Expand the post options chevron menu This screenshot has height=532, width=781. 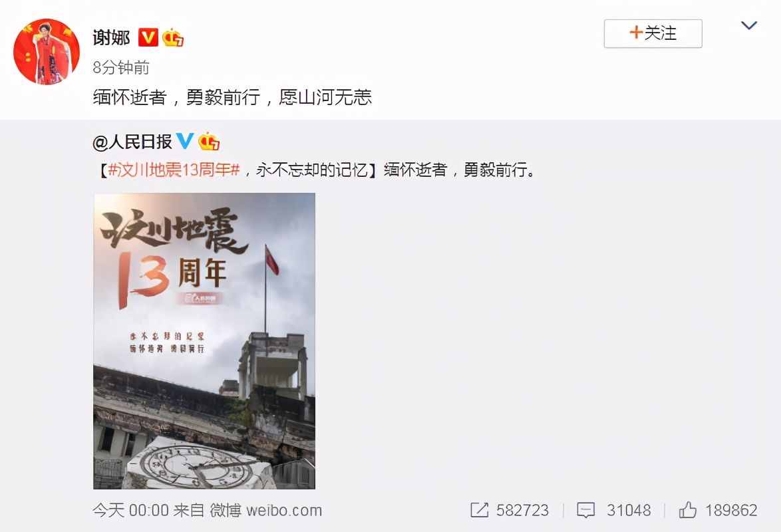point(749,25)
